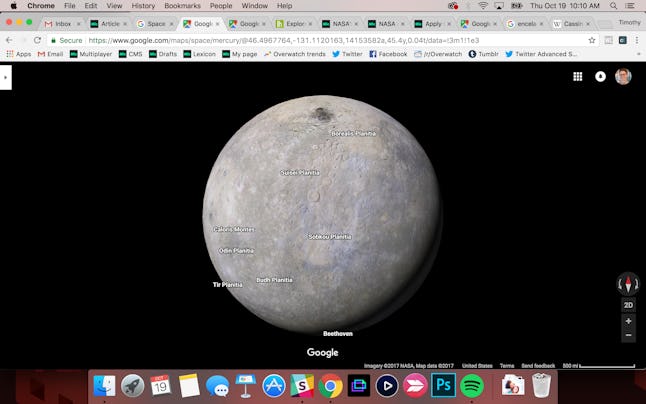Screen dimensions: 646x404
Task: Select the Borealis Planitia label
Action: (x=353, y=133)
